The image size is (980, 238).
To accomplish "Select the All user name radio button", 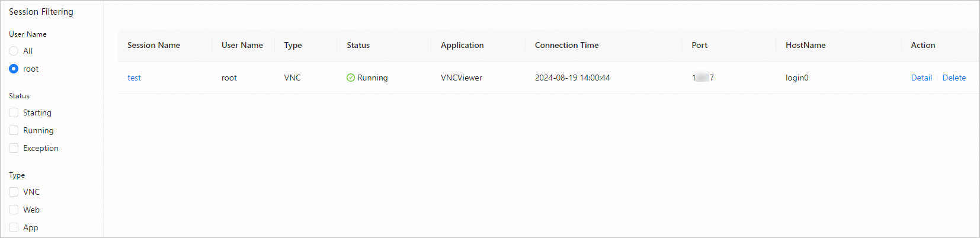I will [14, 51].
